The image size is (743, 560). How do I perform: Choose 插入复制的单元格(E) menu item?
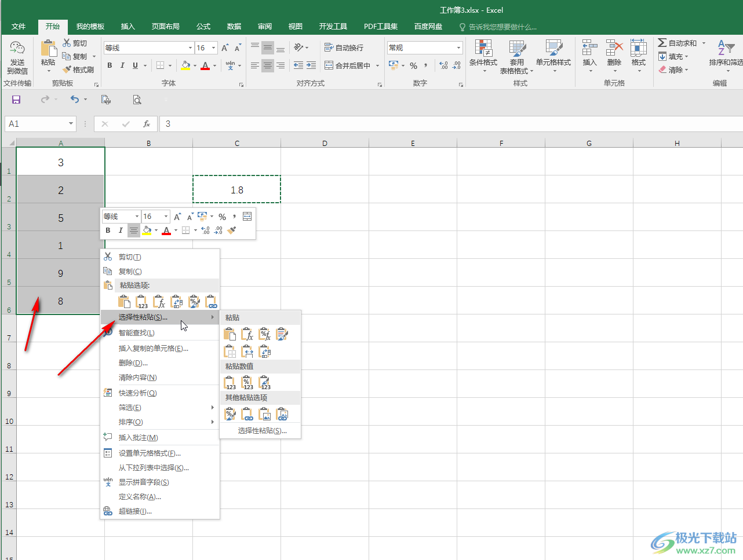(160, 349)
